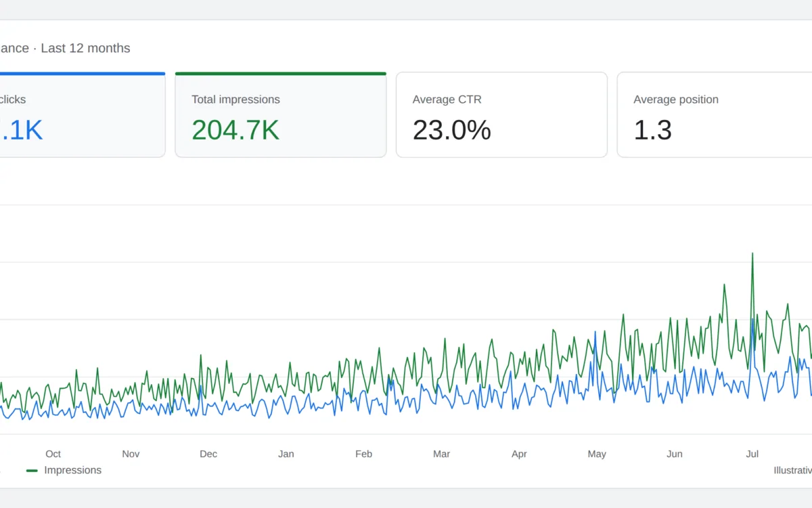Click the Mar axis label
Viewport: 812px width, 508px height.
point(441,454)
